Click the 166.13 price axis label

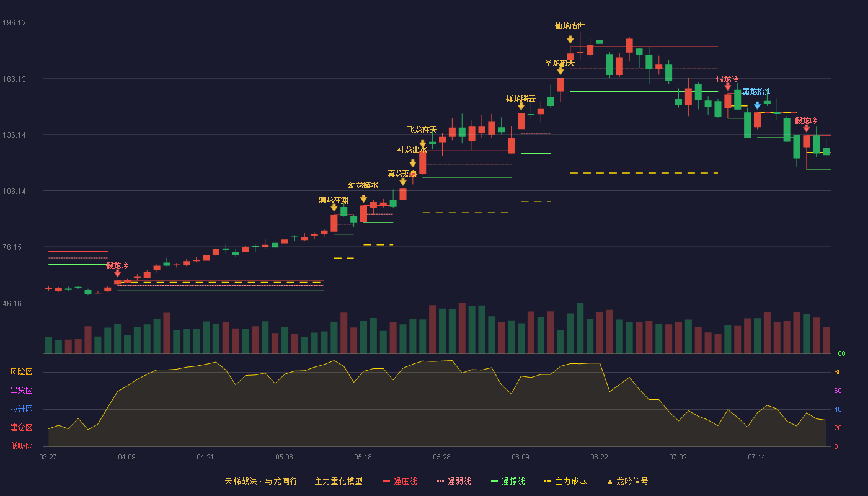pyautogui.click(x=14, y=79)
